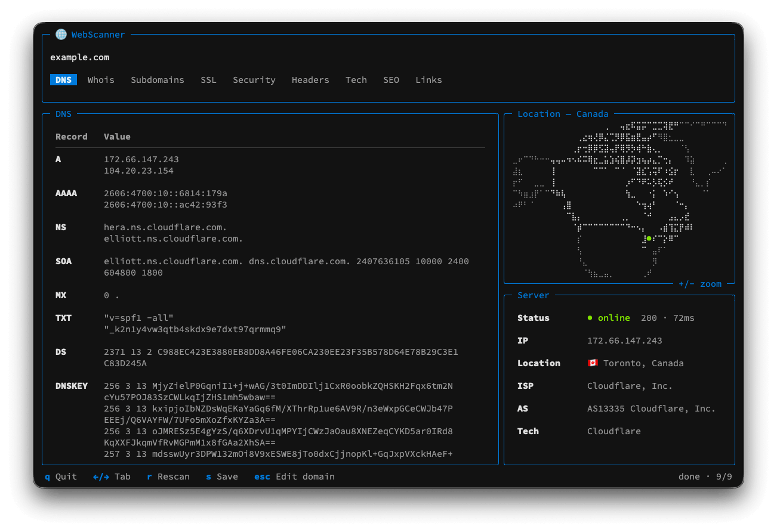The width and height of the screenshot is (777, 532).
Task: Click the +/- zoom map control
Action: pos(700,284)
